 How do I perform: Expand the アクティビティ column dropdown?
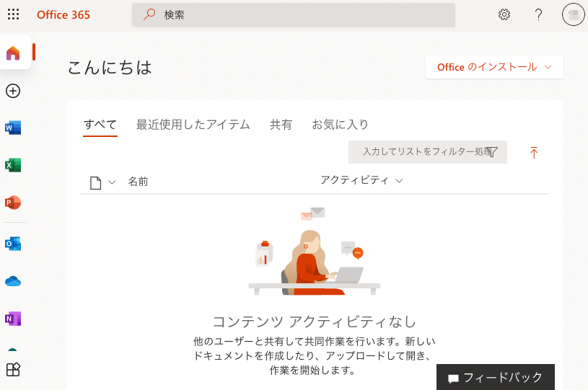point(362,180)
